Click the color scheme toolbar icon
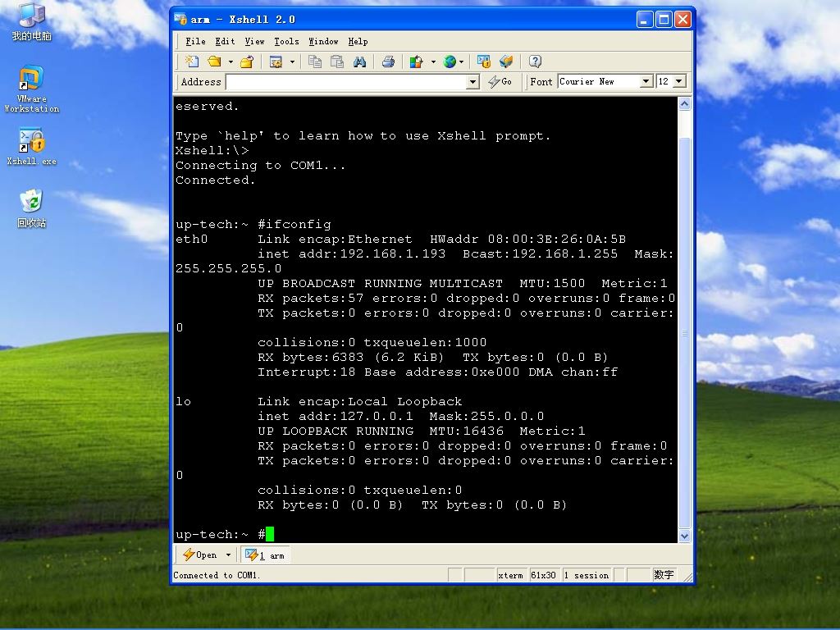Screen dimensions: 840x630 click(x=416, y=62)
